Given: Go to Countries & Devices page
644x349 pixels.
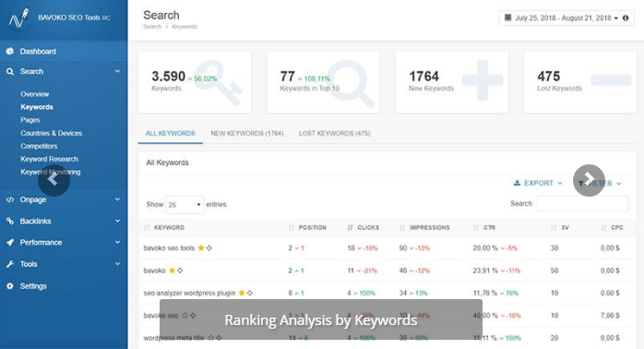Looking at the screenshot, I should [x=52, y=133].
